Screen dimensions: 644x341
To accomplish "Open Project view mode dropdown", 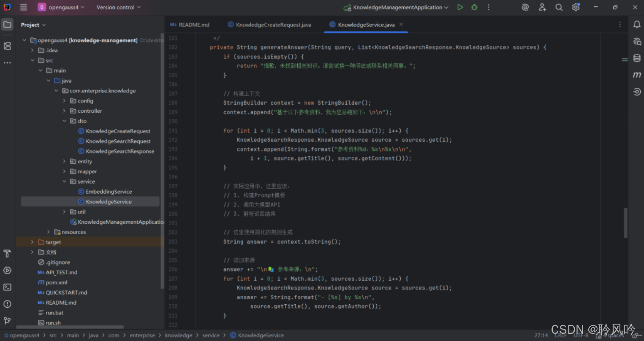I will [x=33, y=25].
